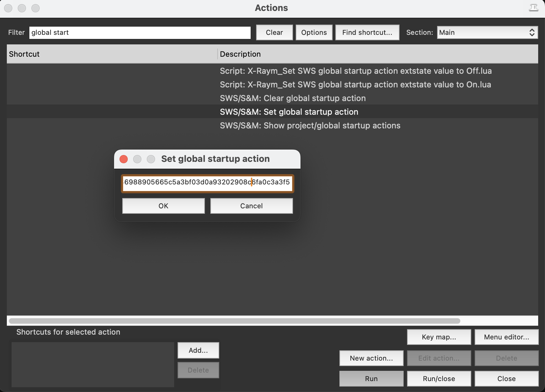Open the Section dropdown showing Main

[x=487, y=32]
